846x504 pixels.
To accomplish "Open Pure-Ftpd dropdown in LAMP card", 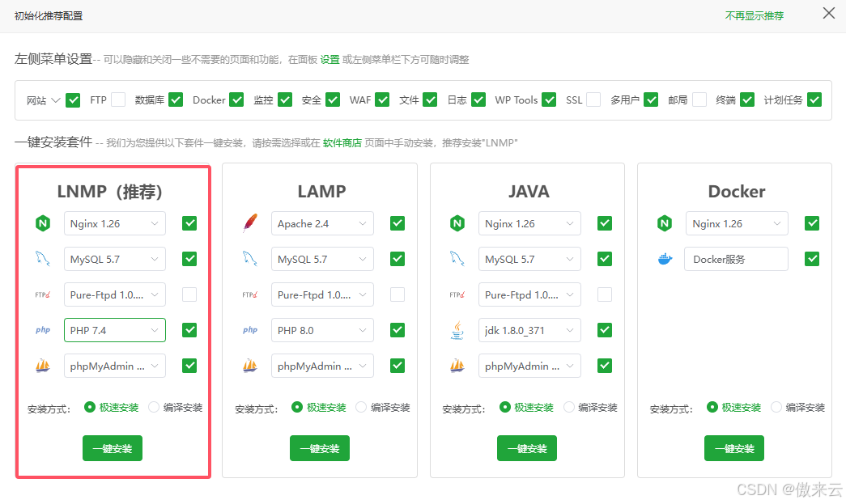I will click(x=322, y=294).
